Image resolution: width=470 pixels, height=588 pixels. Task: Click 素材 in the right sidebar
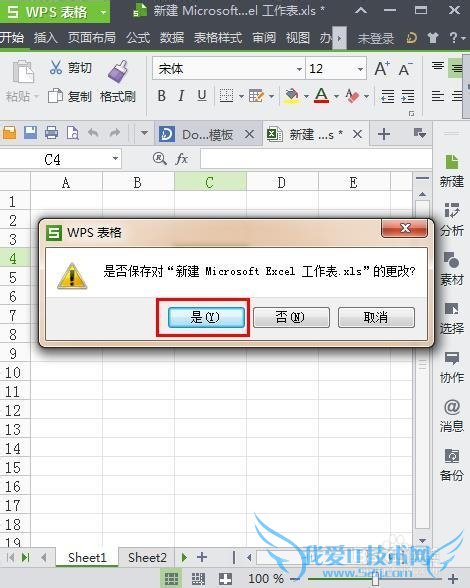(x=452, y=268)
